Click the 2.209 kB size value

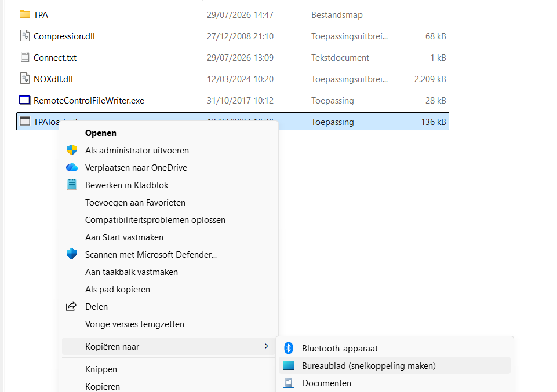coord(430,79)
